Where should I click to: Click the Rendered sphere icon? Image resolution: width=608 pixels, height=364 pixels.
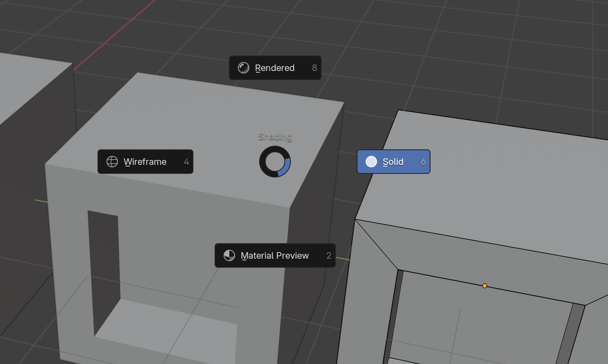(x=244, y=68)
